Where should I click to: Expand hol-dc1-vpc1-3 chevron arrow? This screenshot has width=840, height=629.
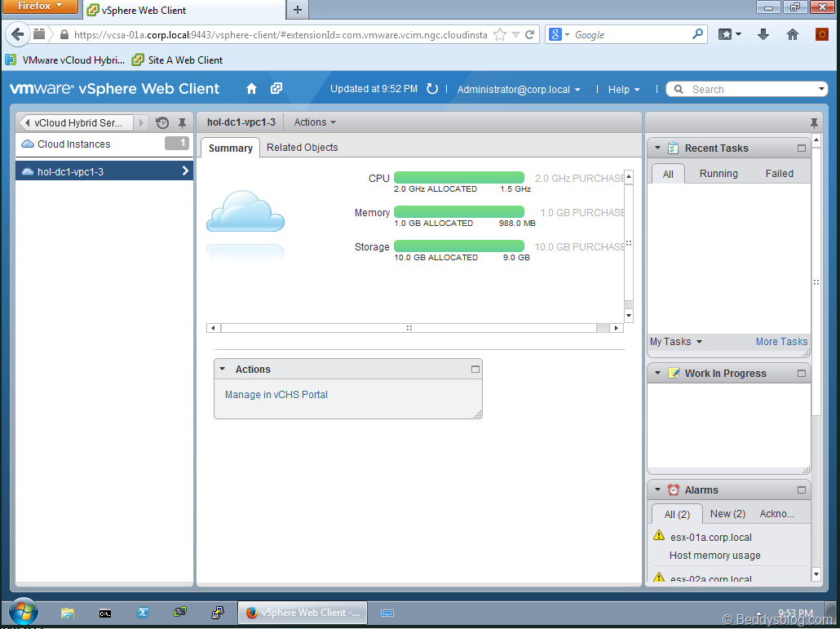pyautogui.click(x=185, y=171)
